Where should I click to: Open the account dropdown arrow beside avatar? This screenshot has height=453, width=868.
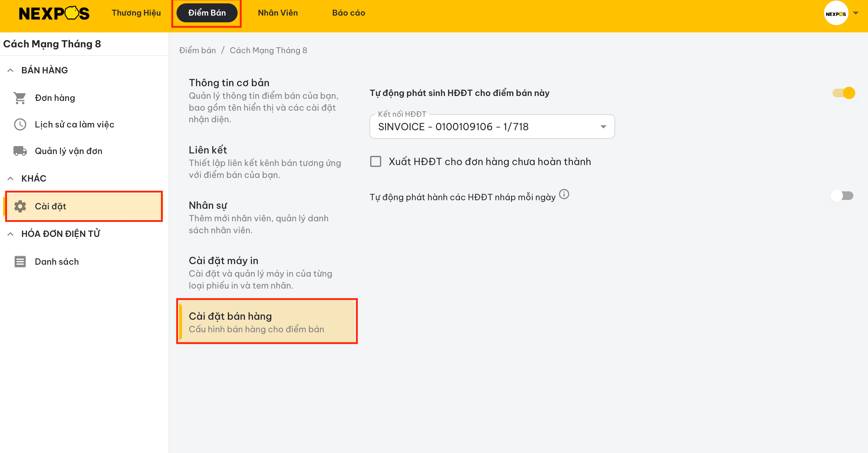(x=855, y=13)
